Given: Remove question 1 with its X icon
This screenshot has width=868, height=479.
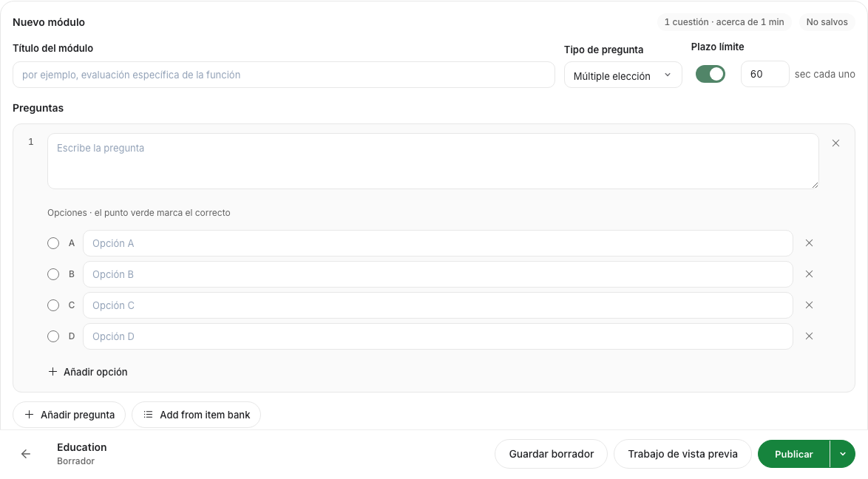Looking at the screenshot, I should click(836, 143).
